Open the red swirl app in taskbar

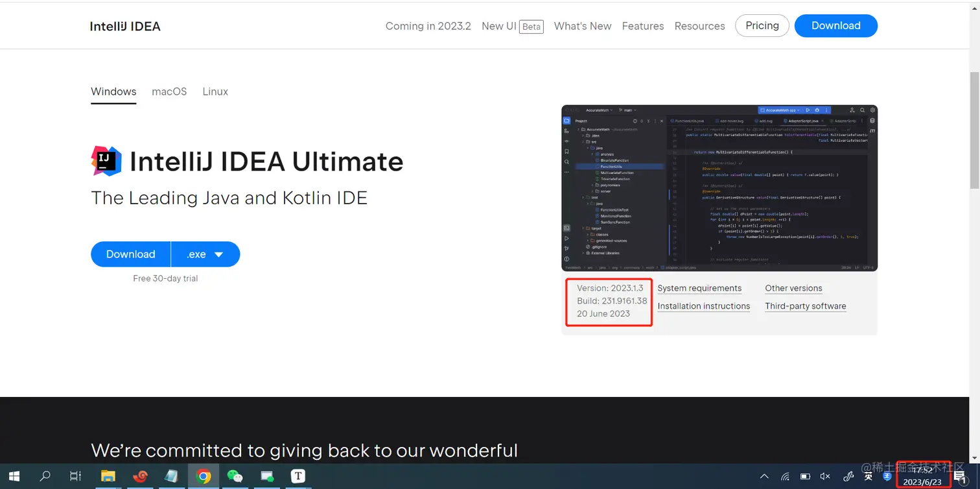[140, 477]
